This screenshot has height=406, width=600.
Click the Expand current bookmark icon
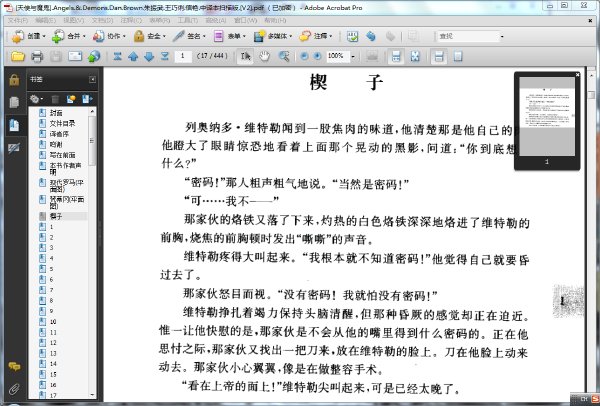(87, 99)
